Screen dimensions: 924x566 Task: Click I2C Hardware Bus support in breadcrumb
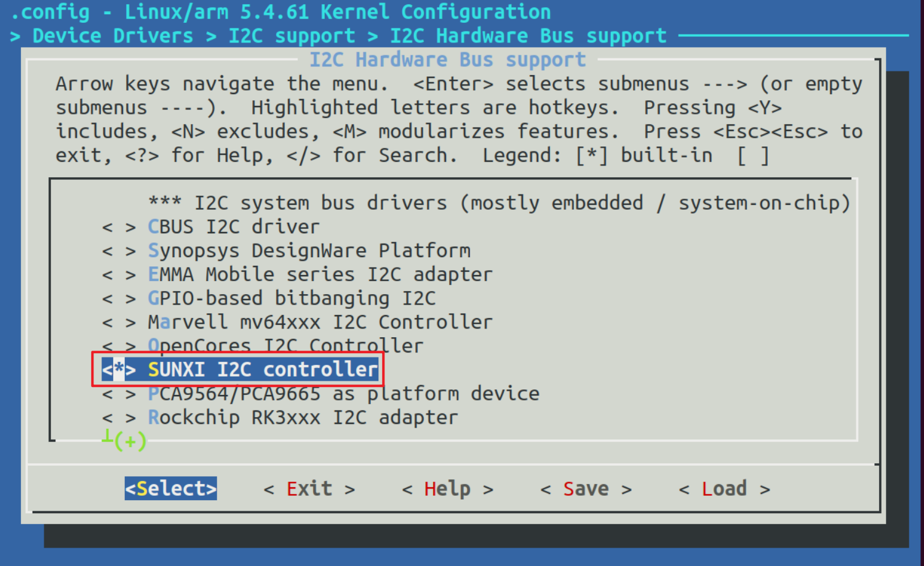click(x=528, y=36)
